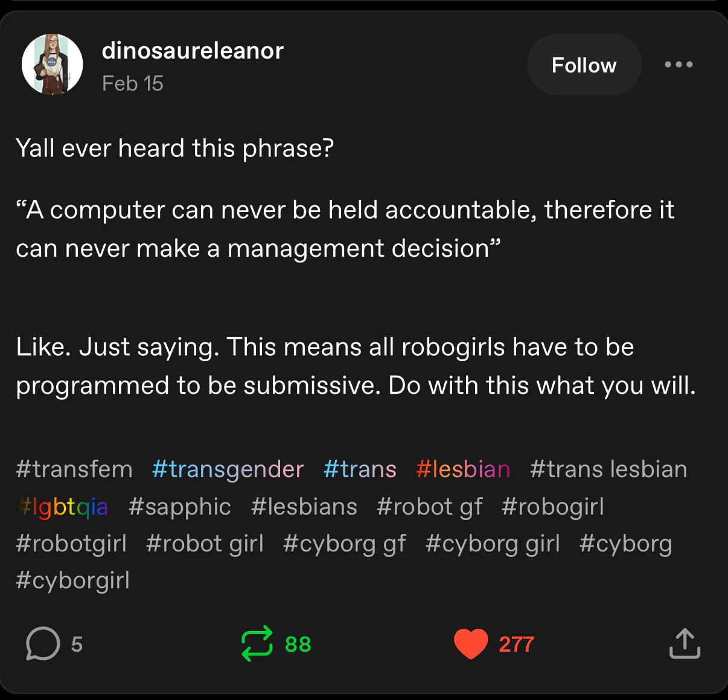Click the #robot gf tag
The image size is (728, 700).
tap(429, 507)
